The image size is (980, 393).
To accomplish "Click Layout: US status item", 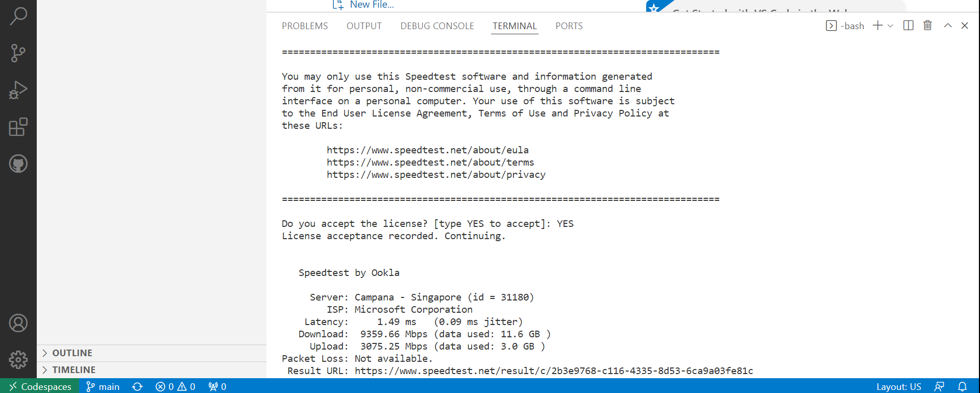I will [x=899, y=386].
